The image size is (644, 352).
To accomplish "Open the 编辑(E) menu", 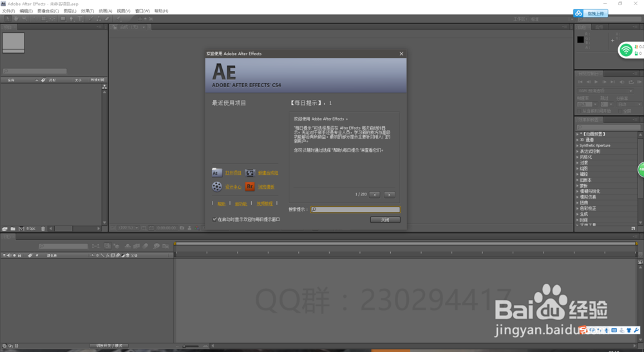I will pyautogui.click(x=26, y=11).
